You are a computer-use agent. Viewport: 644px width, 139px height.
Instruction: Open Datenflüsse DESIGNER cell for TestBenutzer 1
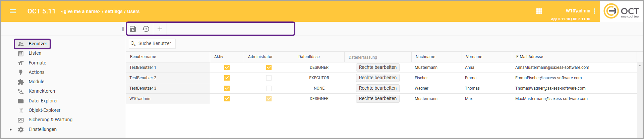pyautogui.click(x=319, y=67)
